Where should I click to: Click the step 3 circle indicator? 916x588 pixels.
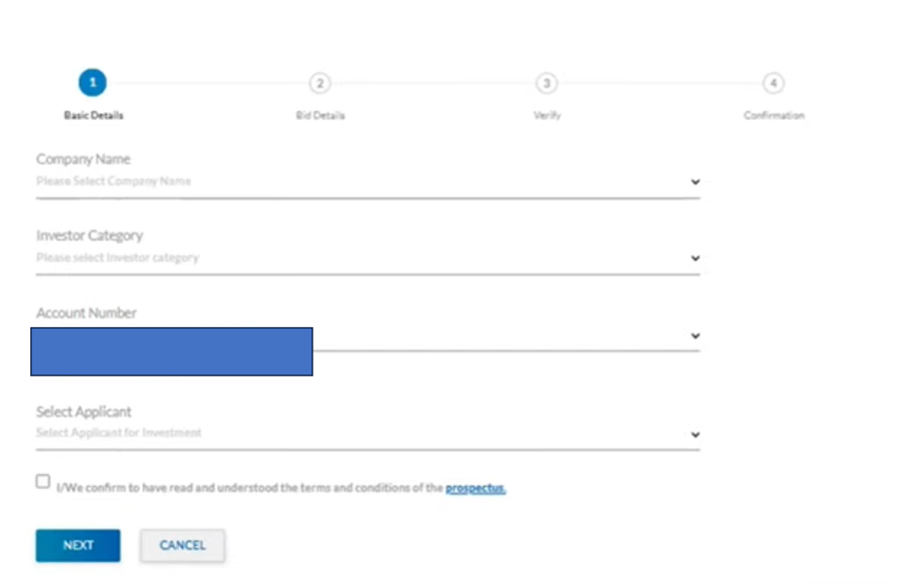tap(547, 83)
